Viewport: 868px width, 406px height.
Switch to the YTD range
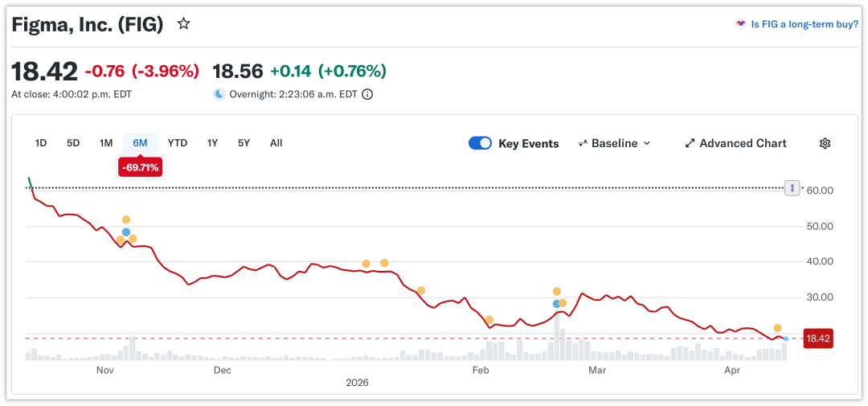[178, 143]
